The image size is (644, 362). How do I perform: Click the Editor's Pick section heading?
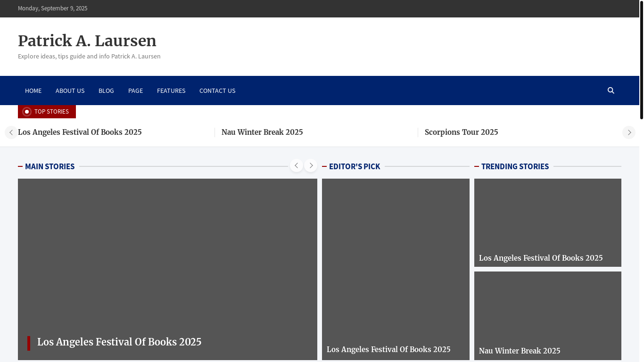click(x=355, y=166)
